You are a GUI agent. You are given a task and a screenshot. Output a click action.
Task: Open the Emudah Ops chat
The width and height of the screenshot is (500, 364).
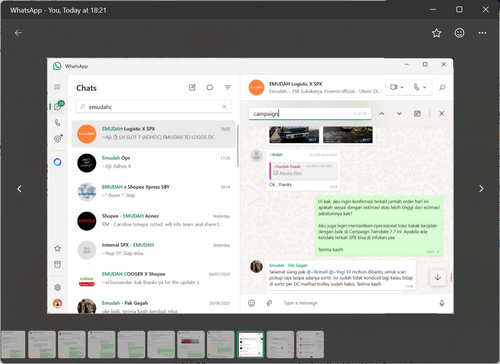154,163
